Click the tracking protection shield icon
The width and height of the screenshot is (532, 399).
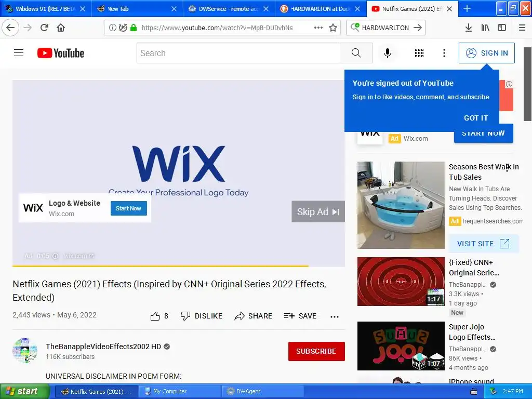[x=123, y=28]
